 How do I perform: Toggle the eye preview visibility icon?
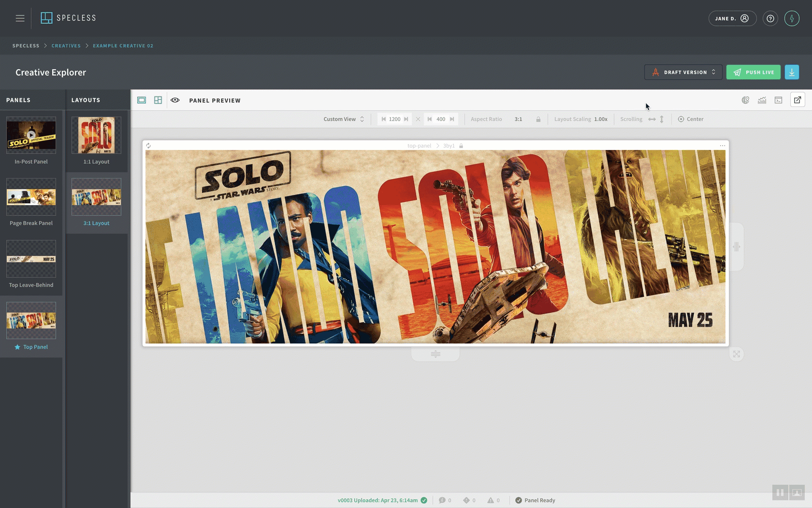(x=175, y=100)
